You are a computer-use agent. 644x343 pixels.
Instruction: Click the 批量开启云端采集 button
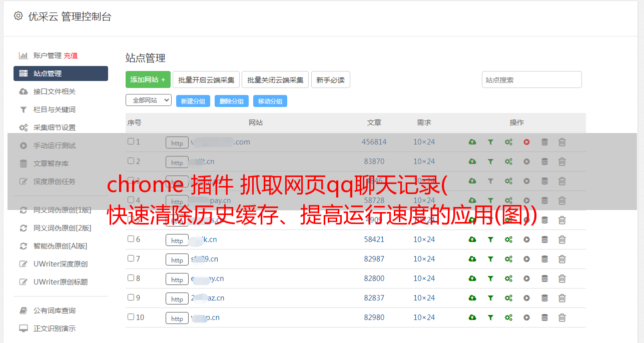(x=206, y=79)
